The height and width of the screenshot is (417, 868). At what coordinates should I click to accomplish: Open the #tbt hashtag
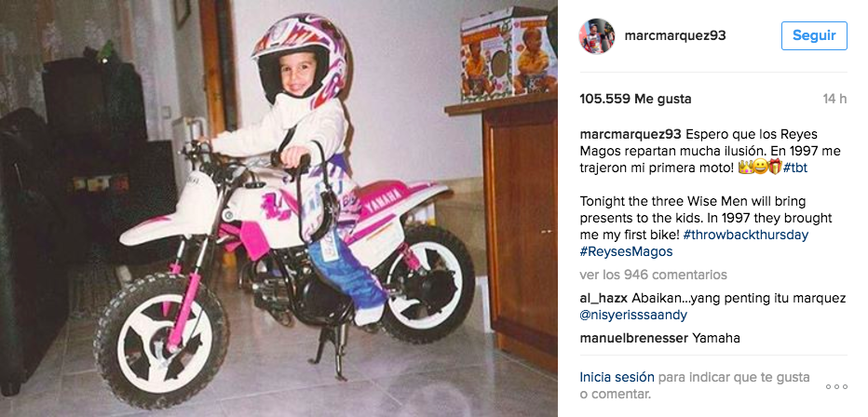coord(795,168)
